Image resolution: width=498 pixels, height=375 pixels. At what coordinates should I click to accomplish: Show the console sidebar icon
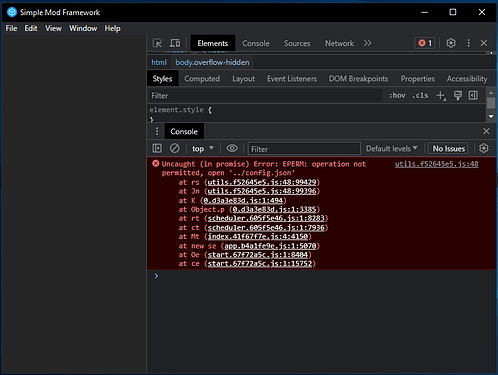pos(157,148)
